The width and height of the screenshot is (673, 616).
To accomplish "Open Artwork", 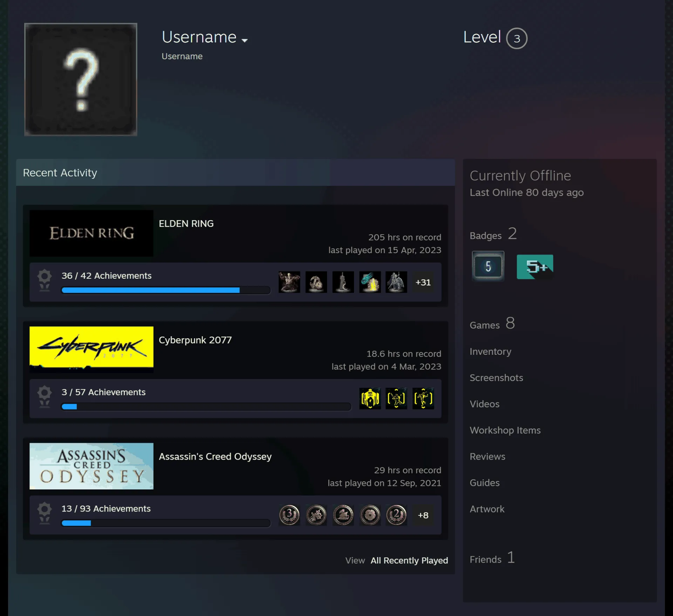I will [487, 509].
